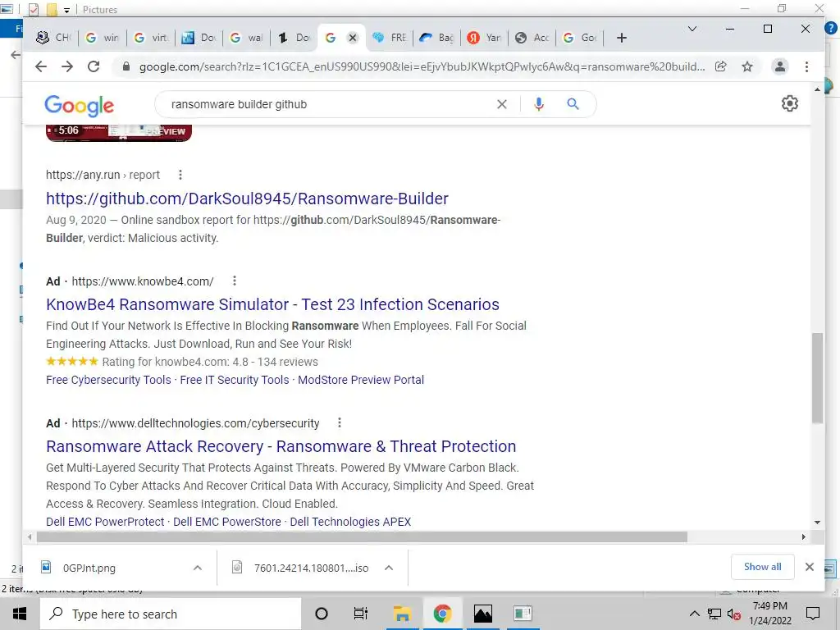Screen dimensions: 840x630
Task: Open the notification center icon
Action: click(x=813, y=614)
